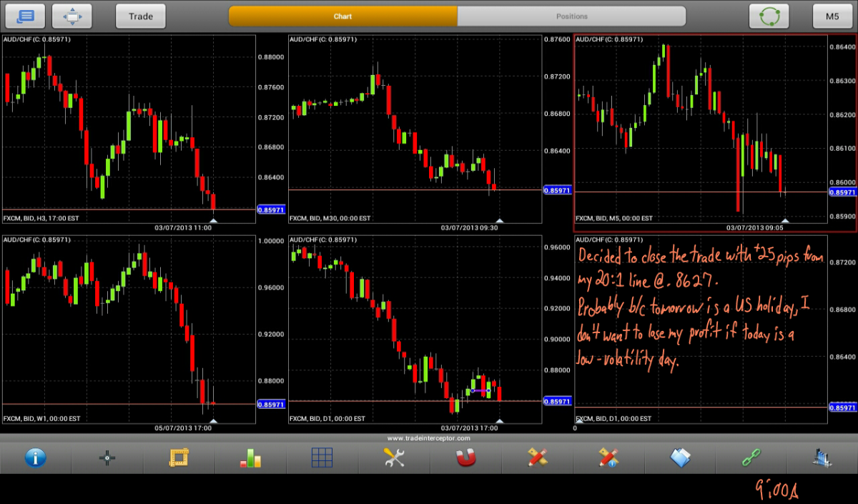Screen dimensions: 858x504
Task: Select the pencil and ruler drawing tool
Action: tap(537, 458)
